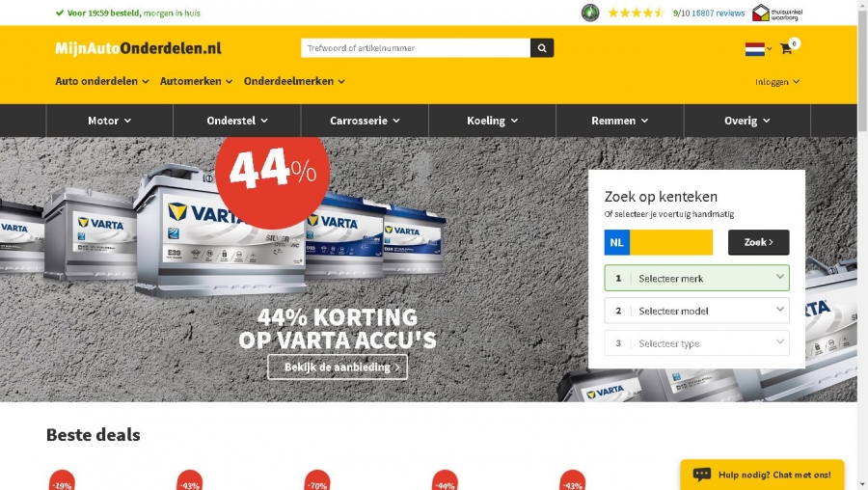The image size is (868, 490).
Task: Open the chat bubble icon for help
Action: 701,475
